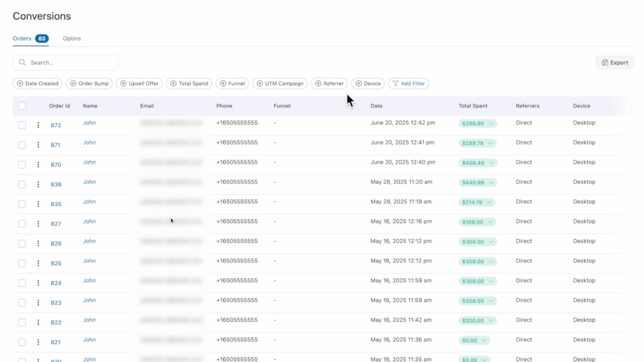The width and height of the screenshot is (644, 362).
Task: Expand the $0.00 total for order 821
Action: (x=474, y=340)
